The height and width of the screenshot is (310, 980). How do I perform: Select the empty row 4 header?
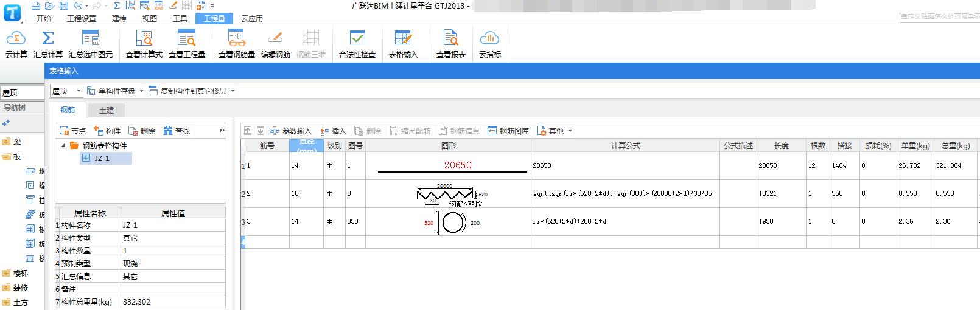pyautogui.click(x=243, y=242)
